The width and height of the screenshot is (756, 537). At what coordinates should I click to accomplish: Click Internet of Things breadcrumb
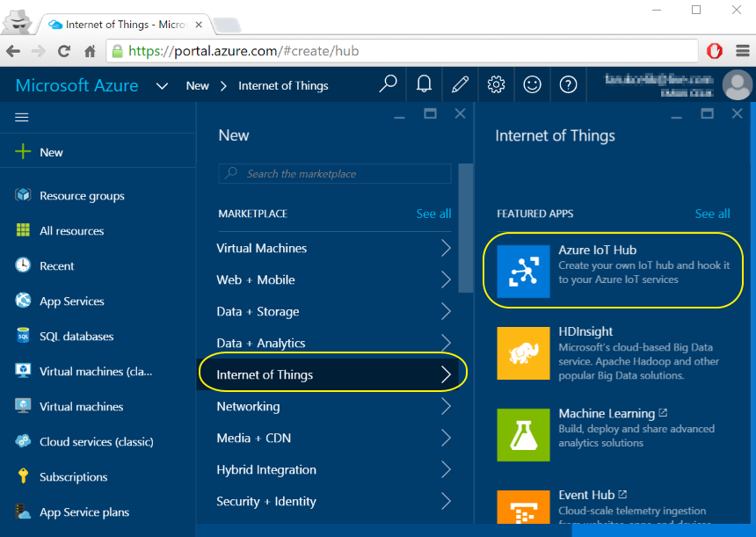click(x=283, y=86)
